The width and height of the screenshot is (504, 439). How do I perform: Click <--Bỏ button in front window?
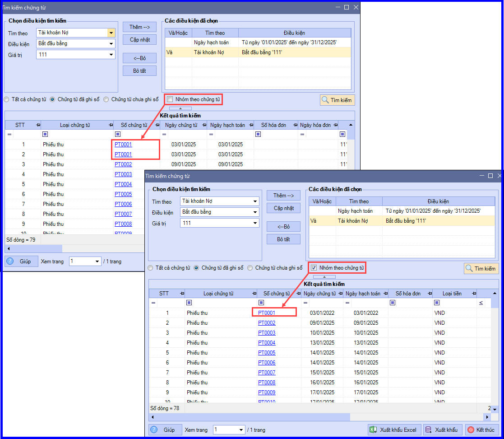click(x=283, y=227)
